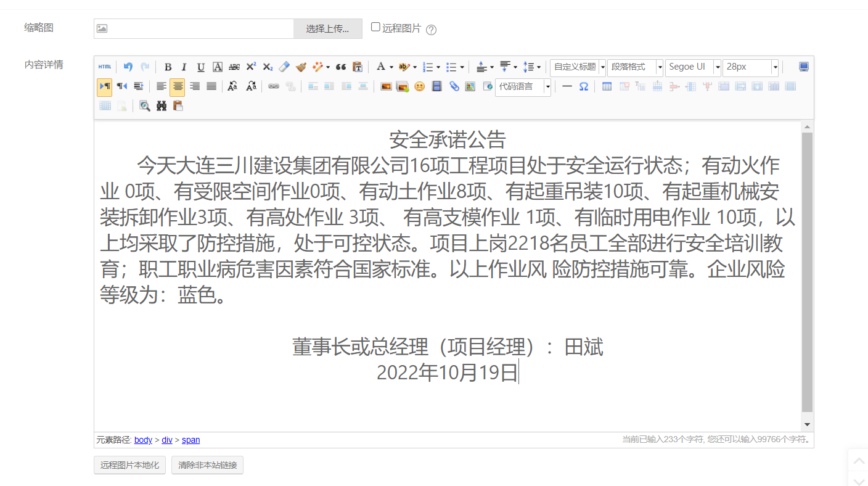Click the 缩略图 path input field
The height and width of the screenshot is (486, 868).
point(194,28)
